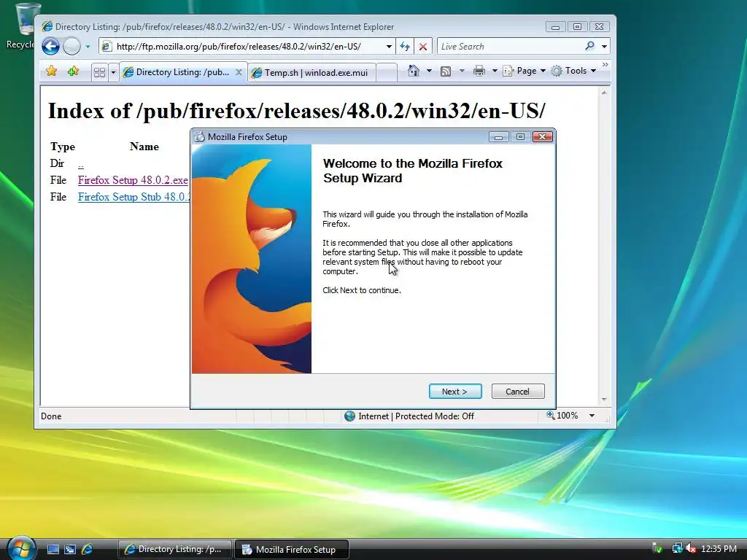Stop loading with the red X

tap(422, 46)
